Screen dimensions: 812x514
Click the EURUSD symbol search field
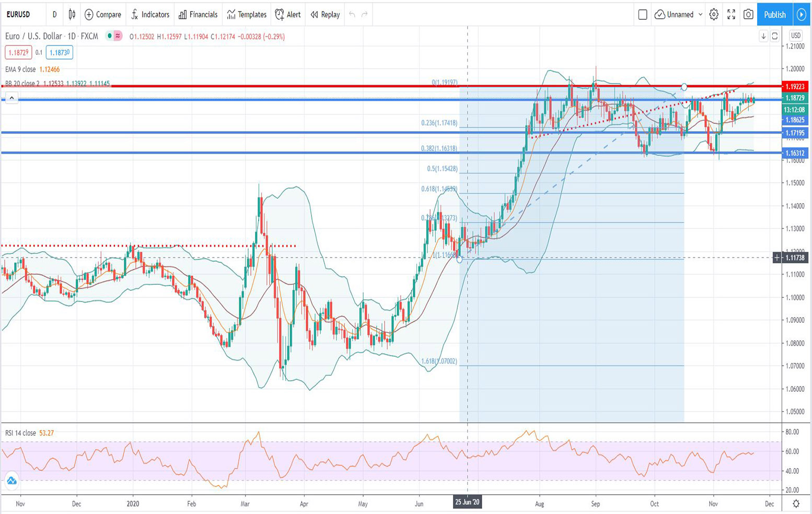[x=19, y=15]
